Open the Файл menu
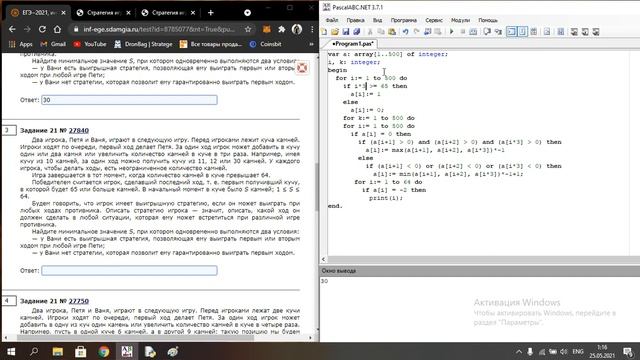Viewport: 640px width, 360px height. pyautogui.click(x=332, y=20)
